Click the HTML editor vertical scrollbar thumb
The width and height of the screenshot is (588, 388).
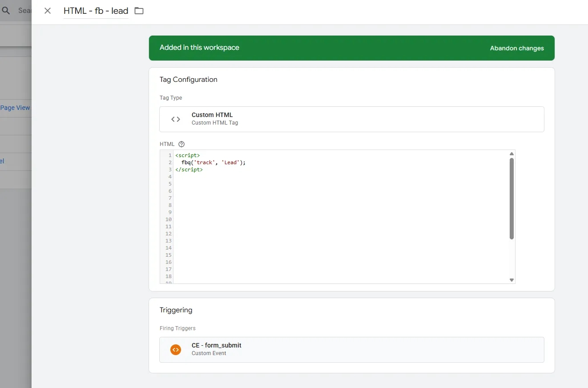tap(511, 198)
